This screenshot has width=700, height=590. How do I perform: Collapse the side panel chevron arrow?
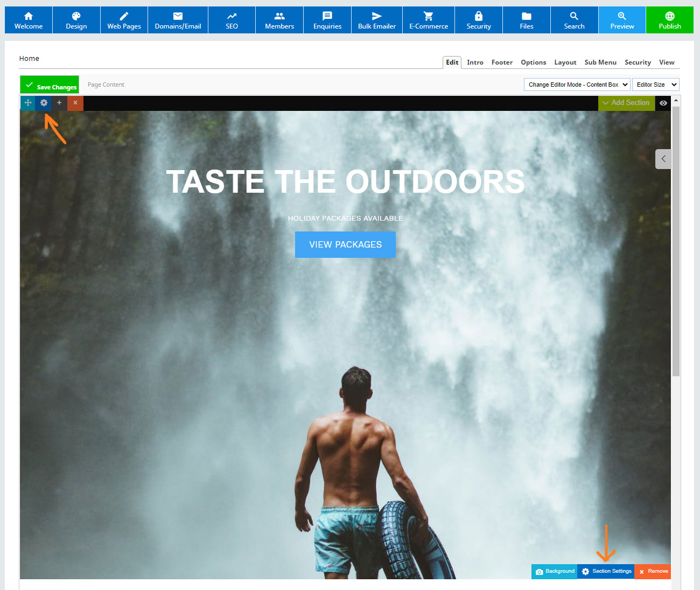click(663, 159)
